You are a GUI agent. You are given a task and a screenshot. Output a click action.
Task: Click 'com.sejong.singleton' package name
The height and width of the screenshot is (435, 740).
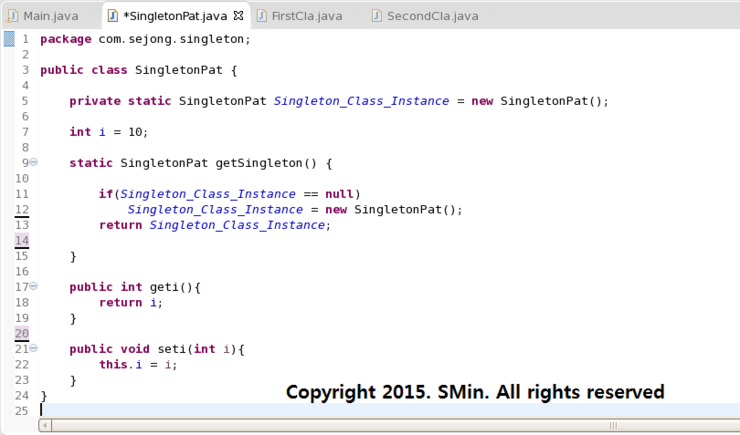[x=171, y=39]
